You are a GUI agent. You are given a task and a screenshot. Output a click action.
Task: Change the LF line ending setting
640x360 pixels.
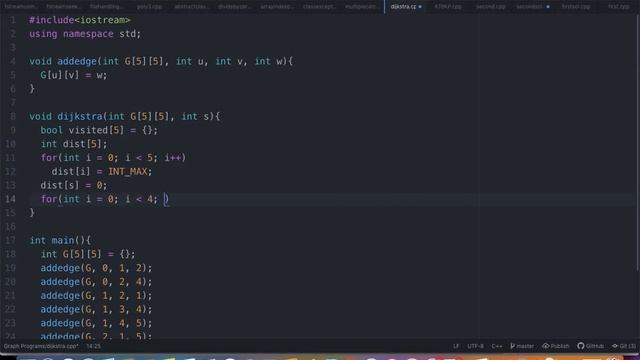coord(456,346)
